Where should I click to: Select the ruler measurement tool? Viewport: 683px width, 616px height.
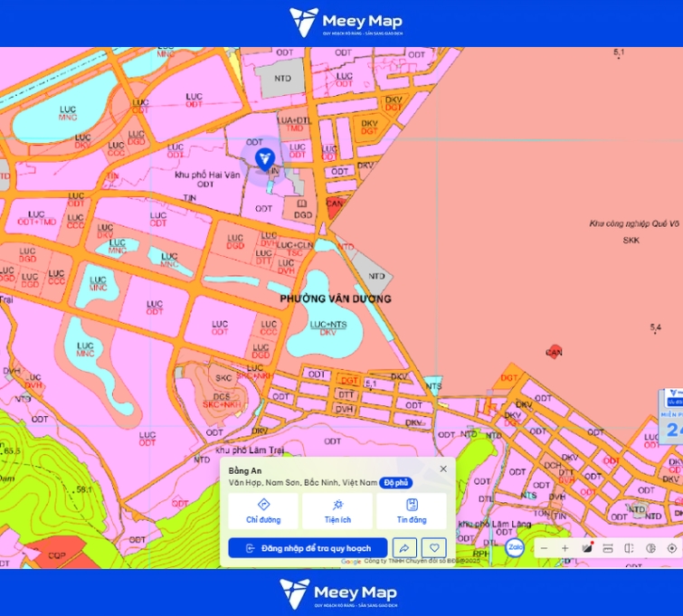pos(608,548)
